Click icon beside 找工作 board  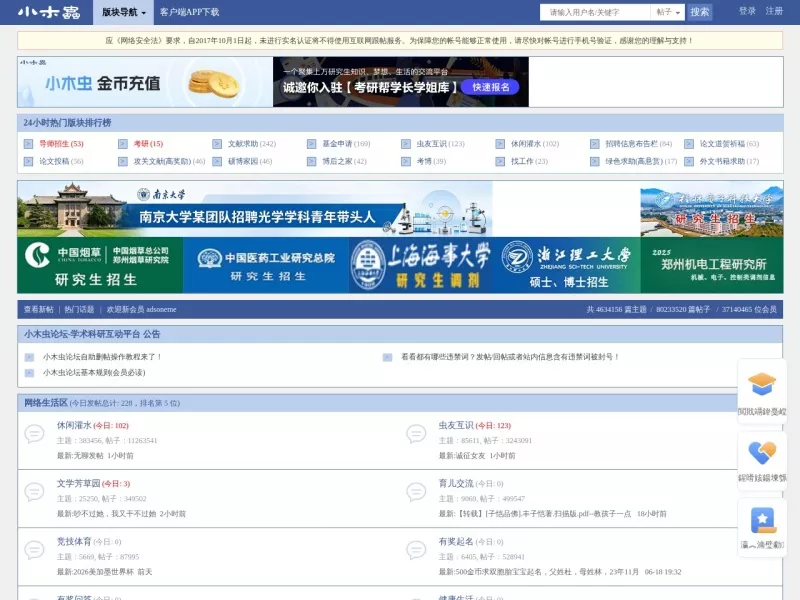(501, 162)
